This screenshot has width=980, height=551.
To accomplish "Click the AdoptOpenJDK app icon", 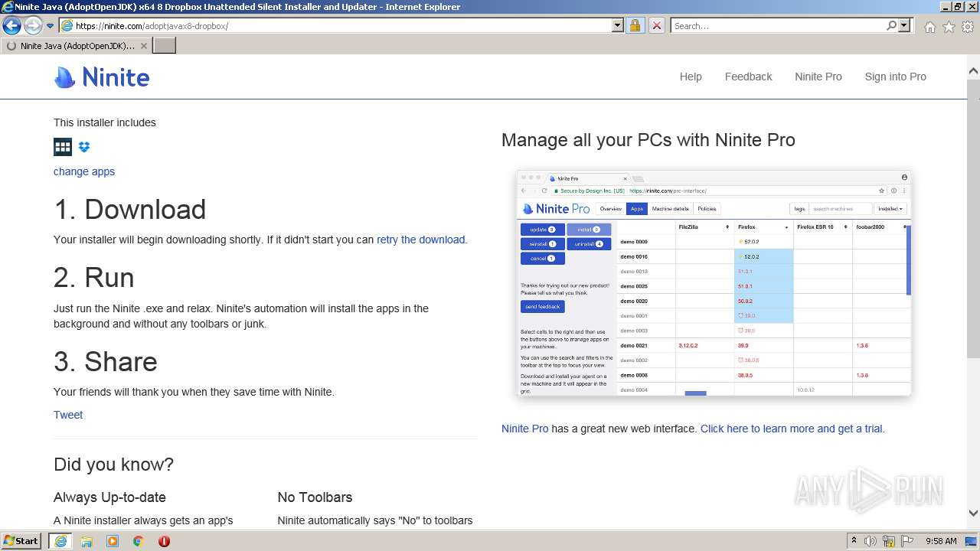I will [63, 147].
